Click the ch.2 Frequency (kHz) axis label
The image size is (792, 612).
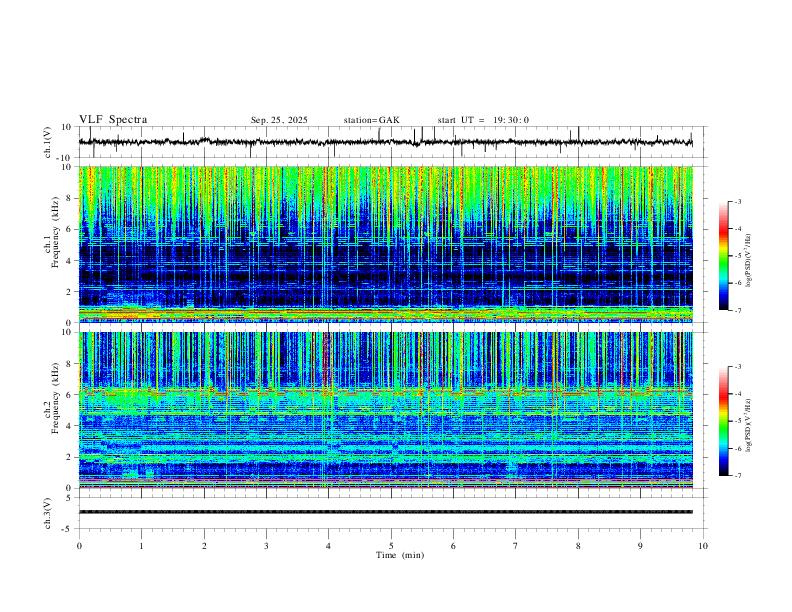[x=51, y=398]
